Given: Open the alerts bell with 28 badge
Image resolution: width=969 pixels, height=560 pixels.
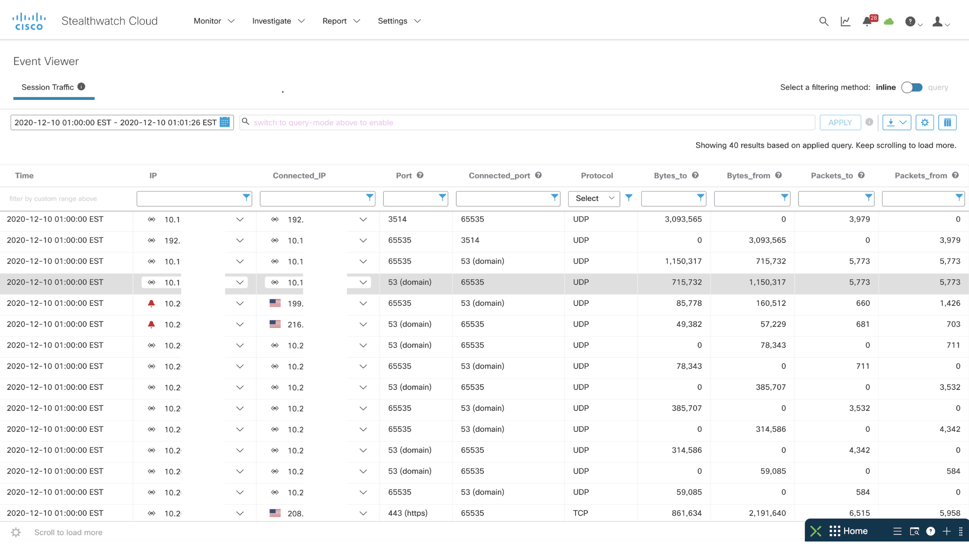Looking at the screenshot, I should [x=867, y=21].
